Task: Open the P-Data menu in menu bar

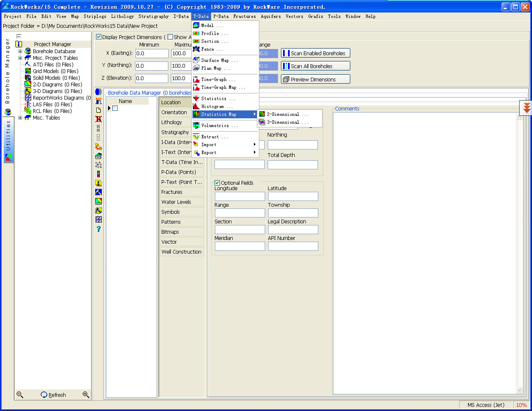Action: coord(221,16)
